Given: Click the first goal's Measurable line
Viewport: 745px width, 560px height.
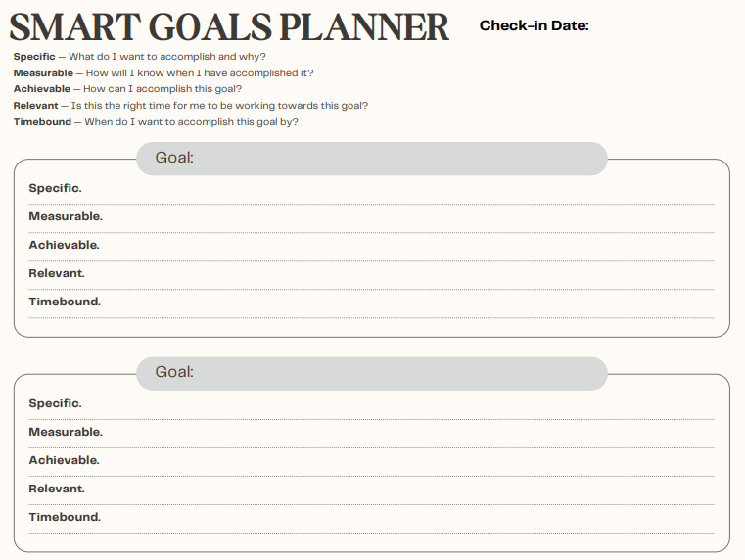Looking at the screenshot, I should pyautogui.click(x=372, y=219).
